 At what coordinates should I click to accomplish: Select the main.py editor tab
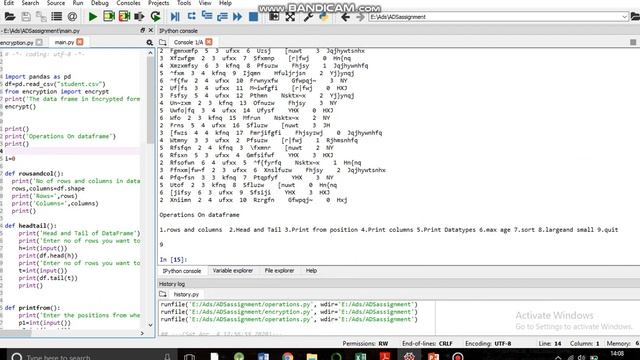tap(64, 42)
